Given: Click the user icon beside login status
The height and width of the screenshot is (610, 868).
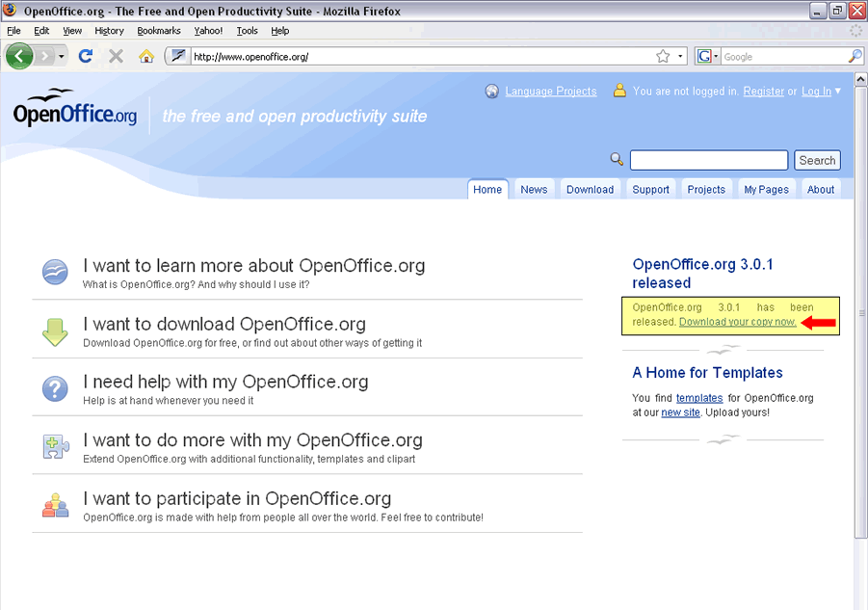Looking at the screenshot, I should pyautogui.click(x=619, y=91).
